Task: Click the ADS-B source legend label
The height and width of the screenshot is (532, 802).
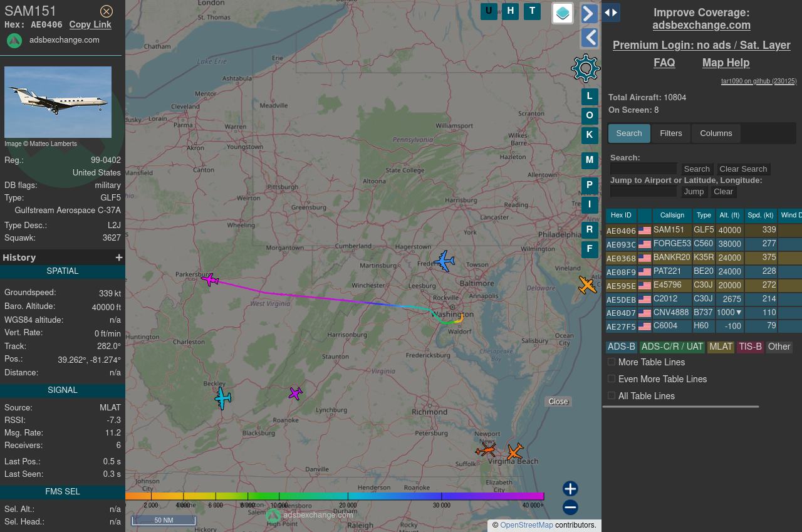Action: coord(622,347)
